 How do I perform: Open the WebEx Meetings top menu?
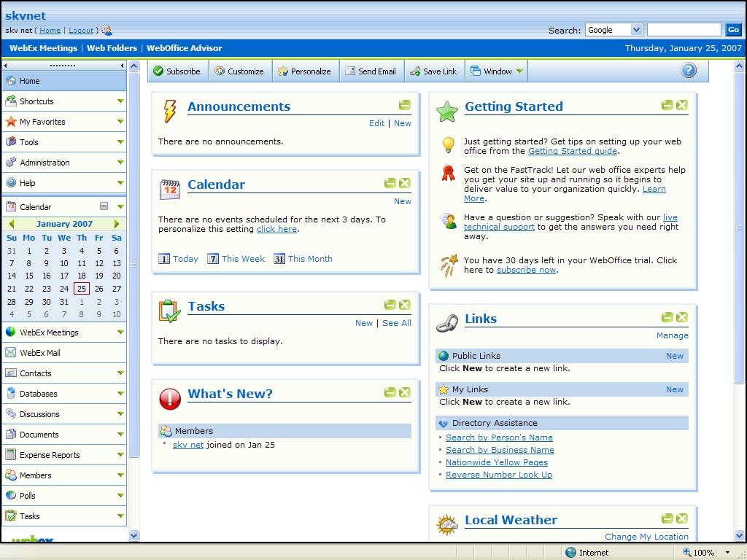[x=43, y=48]
